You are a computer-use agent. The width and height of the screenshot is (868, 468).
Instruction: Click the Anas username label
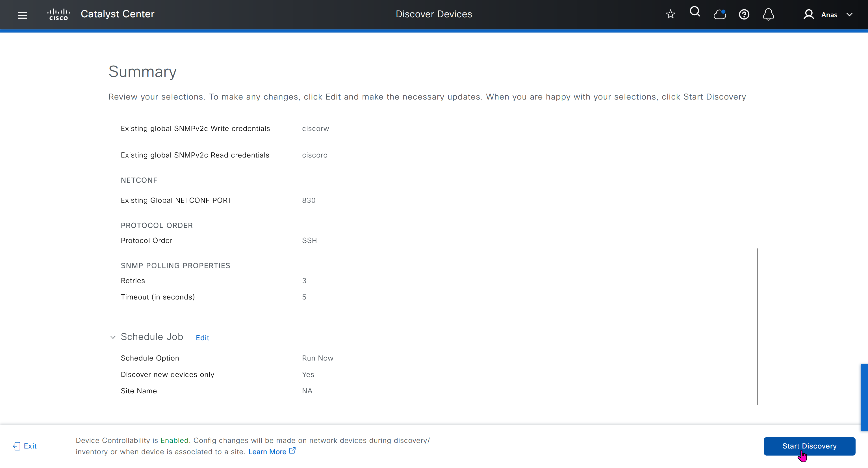(x=829, y=15)
